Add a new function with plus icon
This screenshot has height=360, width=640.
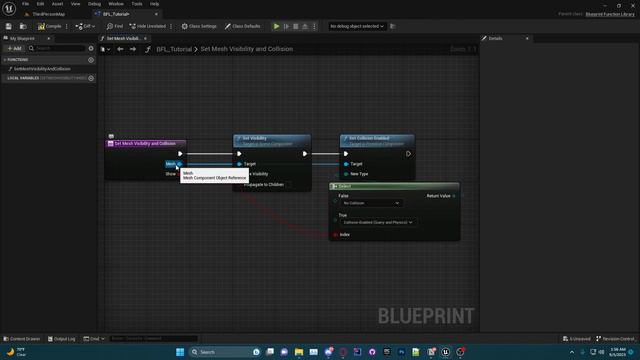(91, 60)
